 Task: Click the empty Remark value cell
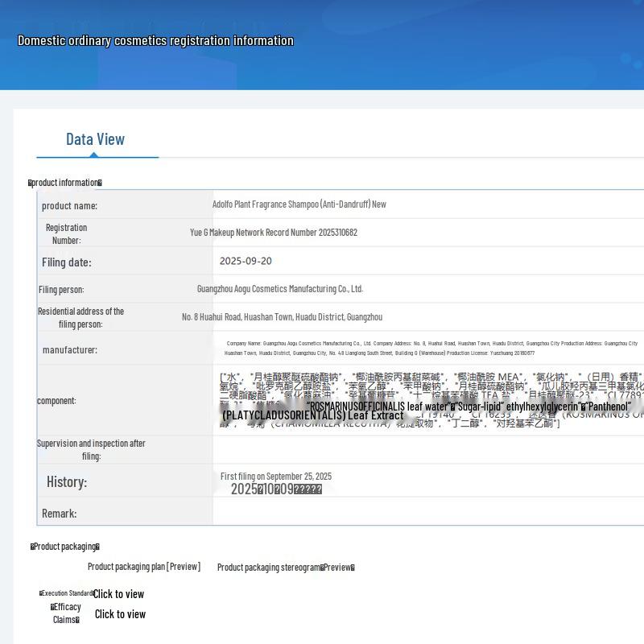(427, 513)
